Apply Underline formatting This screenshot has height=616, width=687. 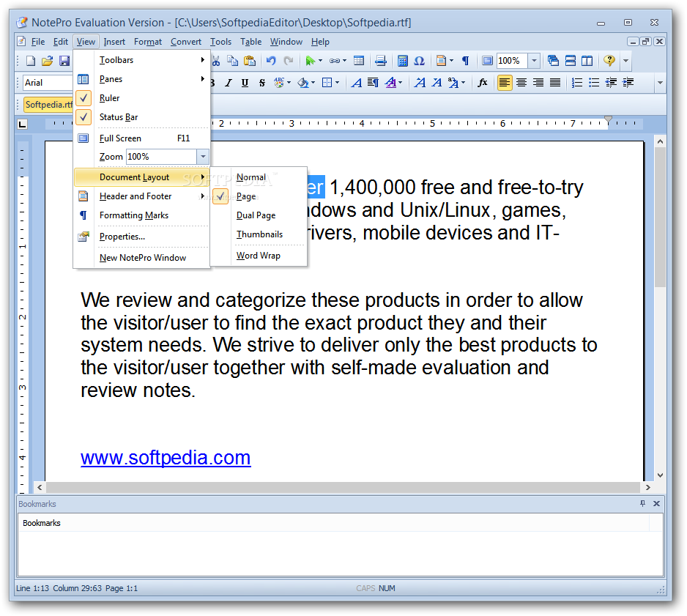tap(245, 83)
